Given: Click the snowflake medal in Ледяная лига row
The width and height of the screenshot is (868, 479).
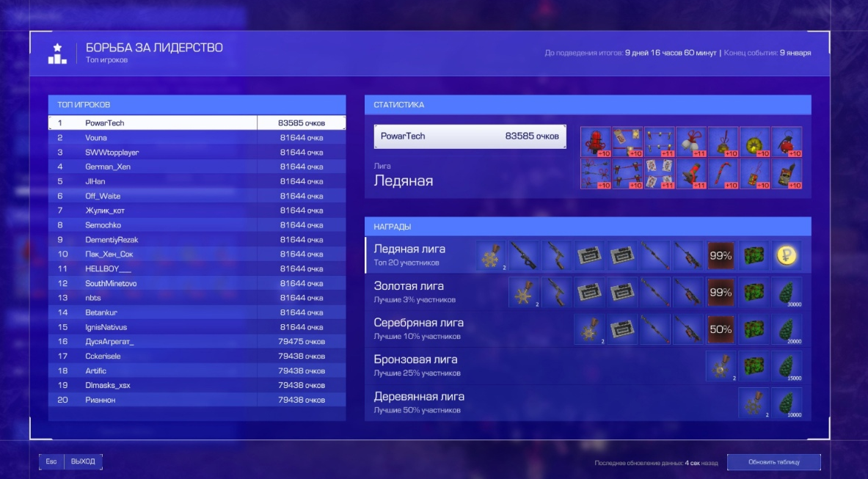Looking at the screenshot, I should 491,256.
